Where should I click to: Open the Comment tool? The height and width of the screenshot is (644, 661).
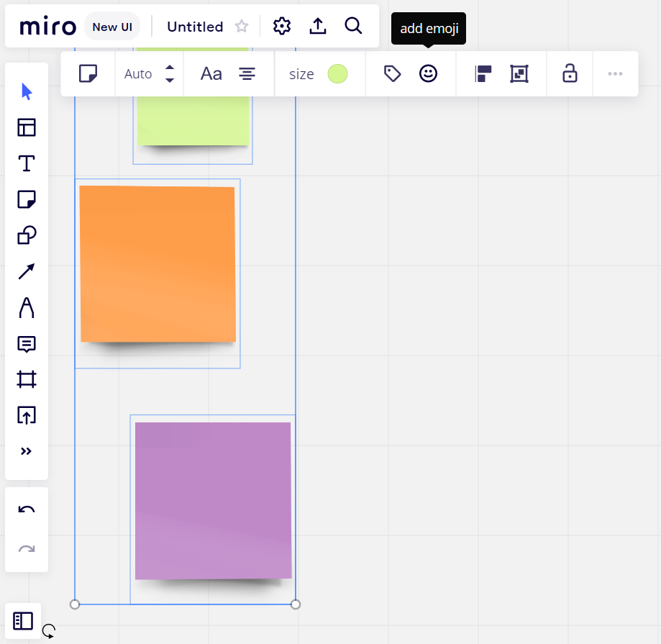coord(27,344)
